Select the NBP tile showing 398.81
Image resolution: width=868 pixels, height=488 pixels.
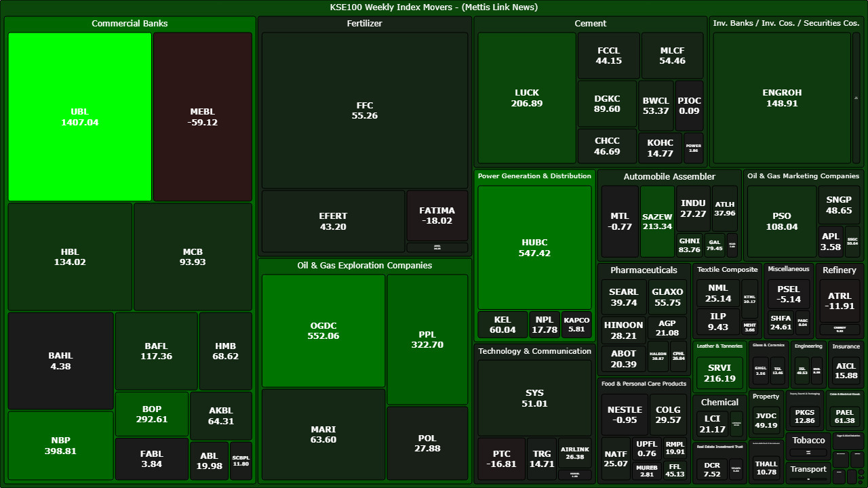(60, 445)
